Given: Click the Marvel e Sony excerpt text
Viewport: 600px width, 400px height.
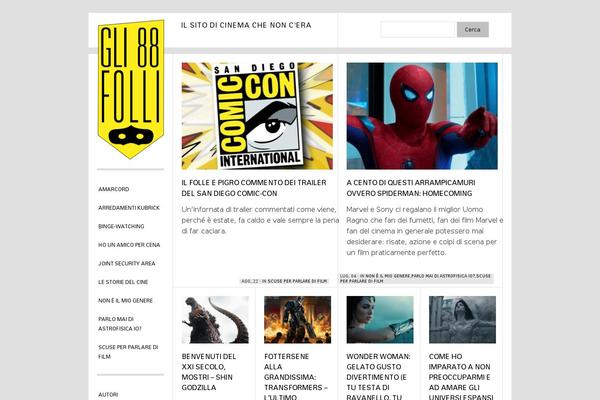Looking at the screenshot, I should point(425,231).
